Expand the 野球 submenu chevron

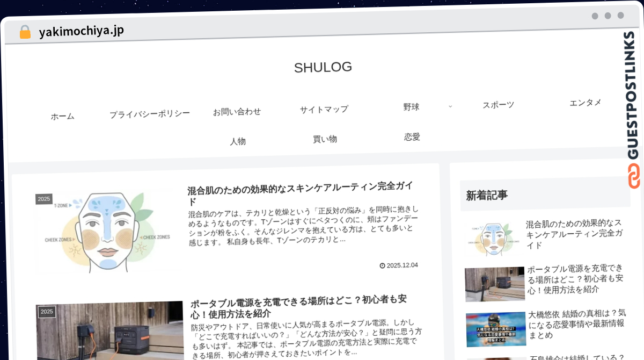pos(450,106)
